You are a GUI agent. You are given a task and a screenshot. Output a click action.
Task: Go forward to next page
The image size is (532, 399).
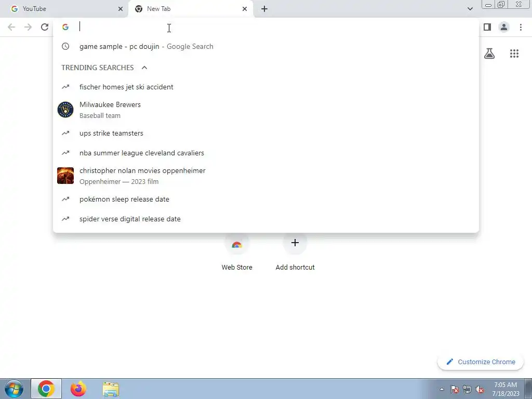tap(28, 27)
